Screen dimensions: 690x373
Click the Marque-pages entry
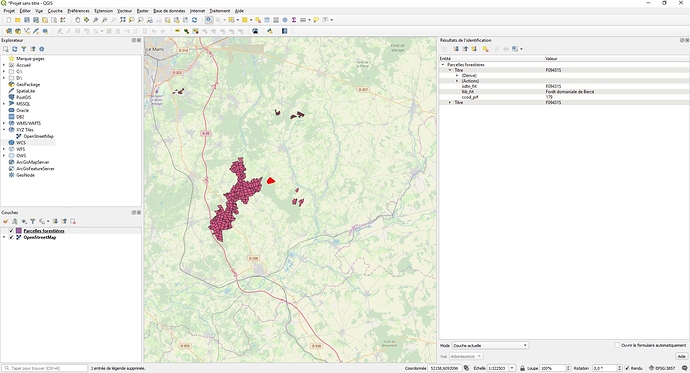pyautogui.click(x=30, y=59)
